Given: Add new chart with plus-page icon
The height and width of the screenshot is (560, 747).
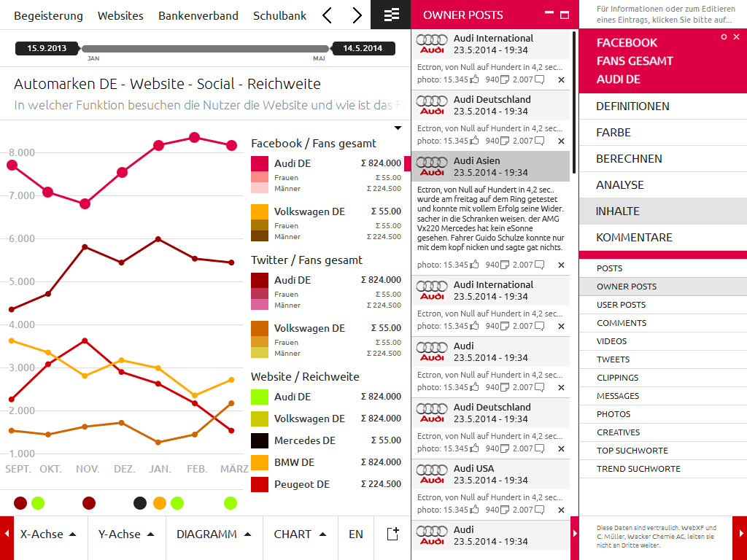Looking at the screenshot, I should [392, 534].
